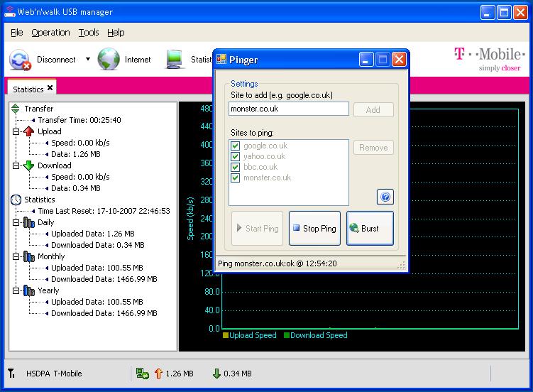Toggle the monster.co.uk checkbox
The height and width of the screenshot is (392, 533).
[x=235, y=178]
